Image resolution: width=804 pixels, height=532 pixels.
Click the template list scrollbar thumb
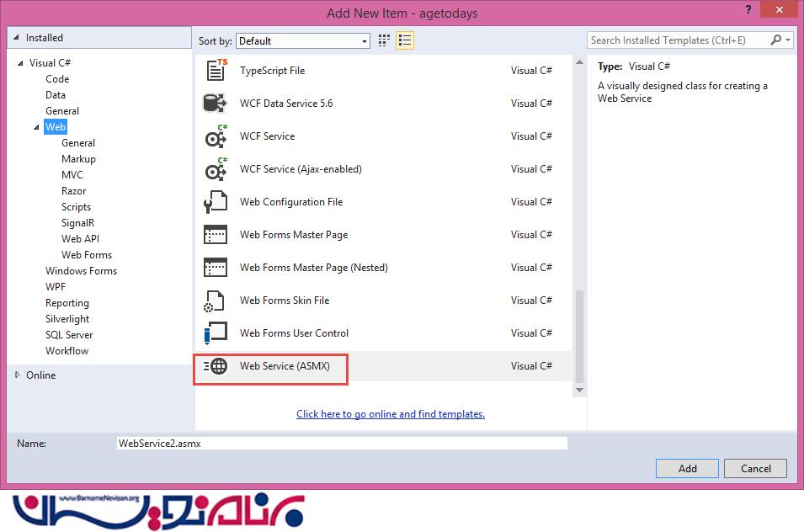coord(579,336)
